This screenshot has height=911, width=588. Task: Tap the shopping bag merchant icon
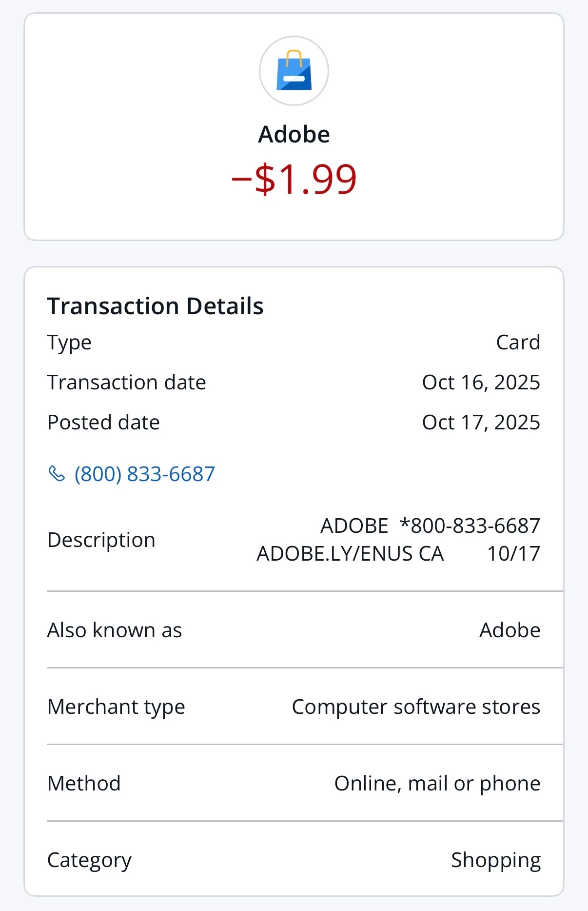(294, 71)
